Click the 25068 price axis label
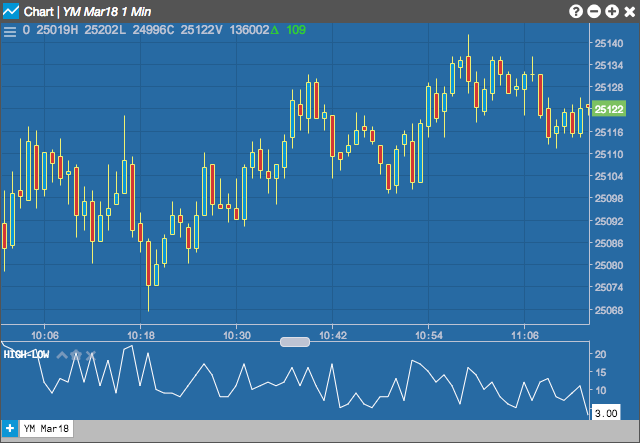 (609, 310)
